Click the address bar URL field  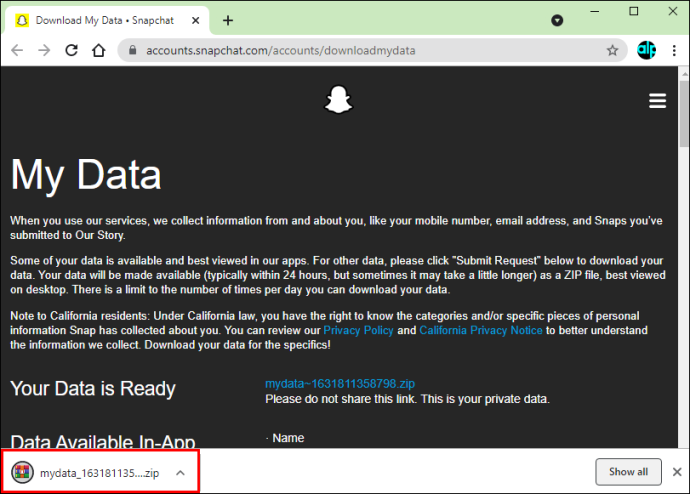372,51
